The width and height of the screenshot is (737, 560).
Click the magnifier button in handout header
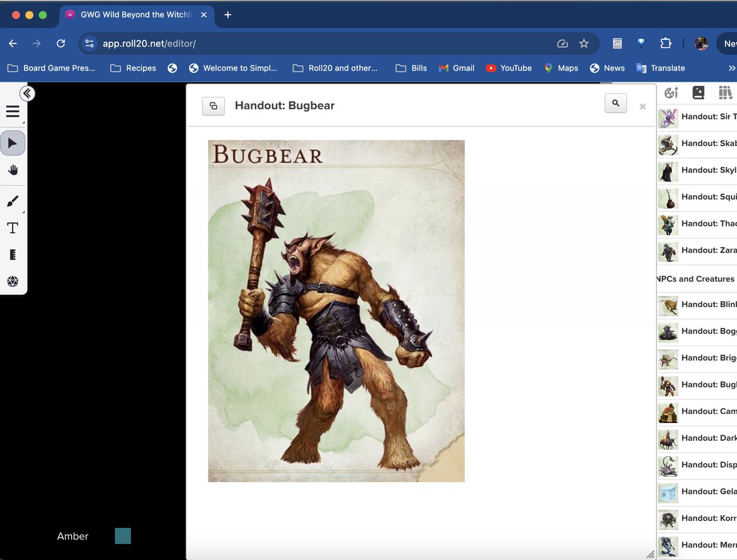(x=616, y=104)
